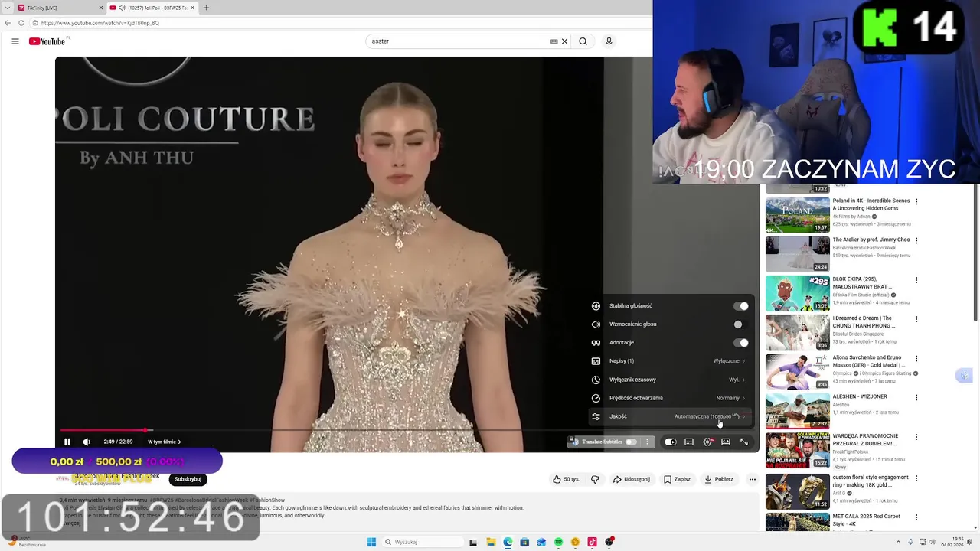Seek on the video progress bar
Image resolution: width=980 pixels, height=551 pixels.
406,430
